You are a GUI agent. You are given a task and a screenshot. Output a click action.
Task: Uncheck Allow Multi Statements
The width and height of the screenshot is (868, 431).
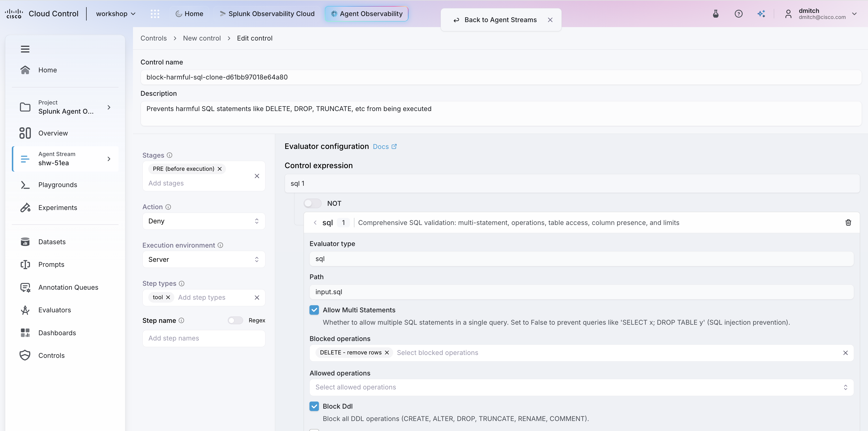point(314,310)
